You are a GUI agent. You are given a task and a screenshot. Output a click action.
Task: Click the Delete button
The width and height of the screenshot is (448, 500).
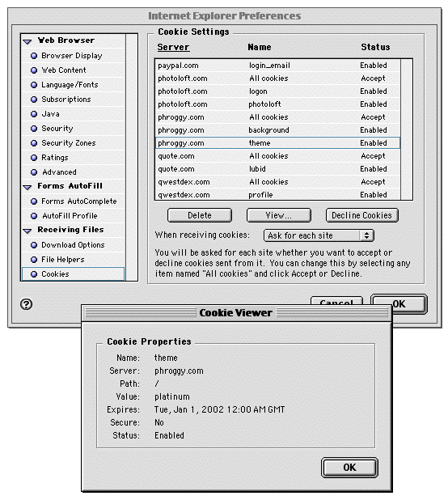pyautogui.click(x=200, y=215)
